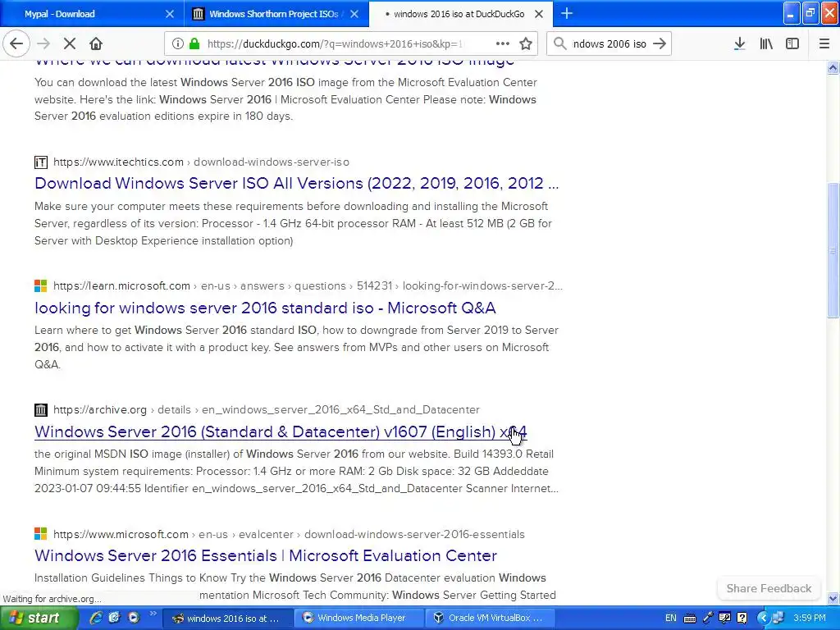Click the second Quick Launch icon

point(114,618)
